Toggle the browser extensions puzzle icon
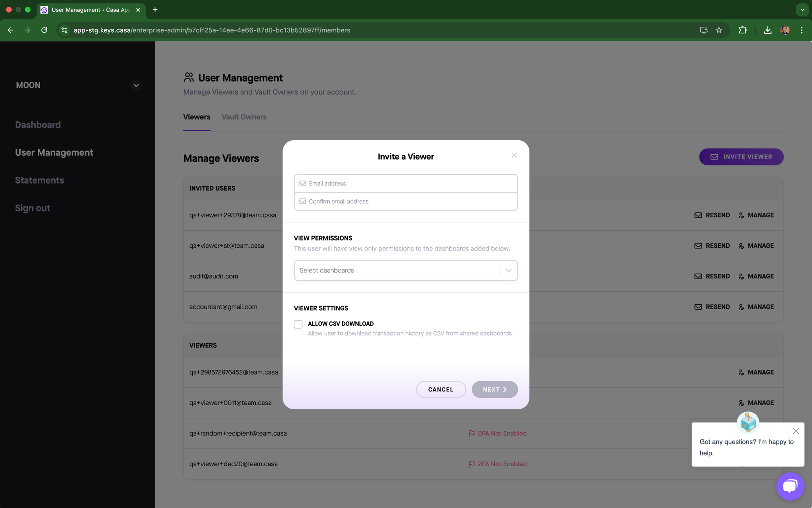 (x=742, y=30)
